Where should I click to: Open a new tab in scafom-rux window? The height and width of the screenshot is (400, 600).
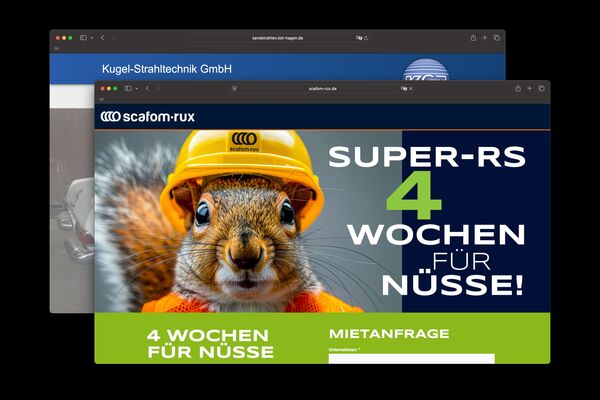tap(530, 88)
